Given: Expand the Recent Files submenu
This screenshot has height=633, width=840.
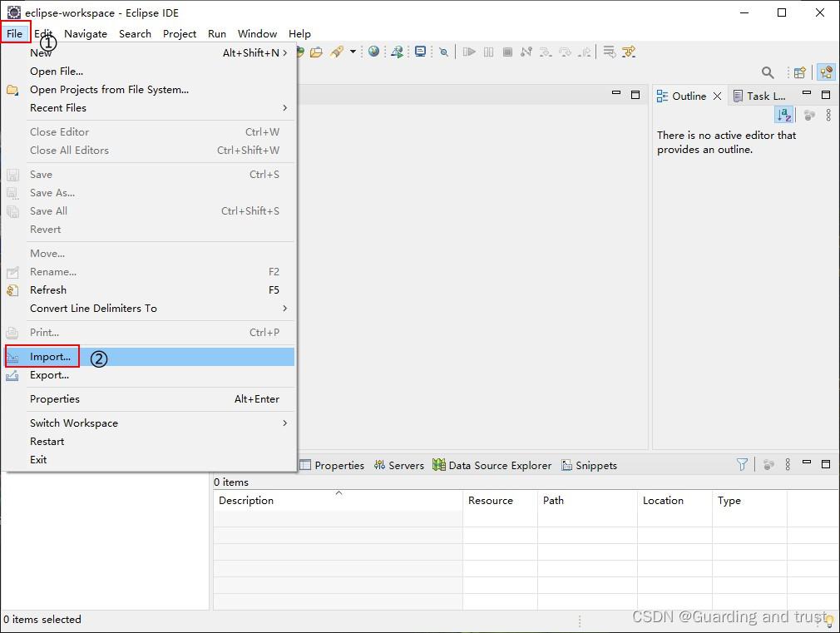Looking at the screenshot, I should coord(149,107).
